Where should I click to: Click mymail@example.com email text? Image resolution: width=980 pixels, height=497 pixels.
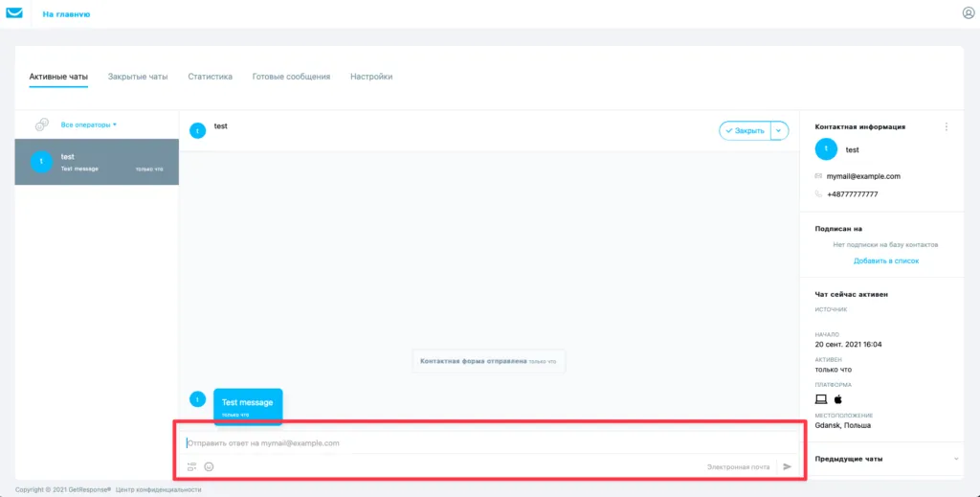[863, 176]
